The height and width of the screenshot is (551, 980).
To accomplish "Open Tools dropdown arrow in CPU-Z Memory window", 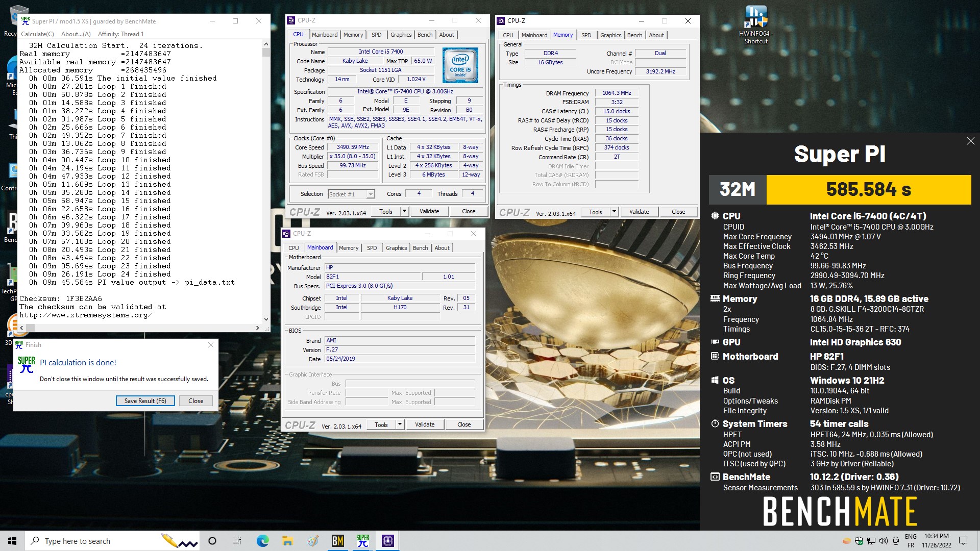I will [614, 212].
